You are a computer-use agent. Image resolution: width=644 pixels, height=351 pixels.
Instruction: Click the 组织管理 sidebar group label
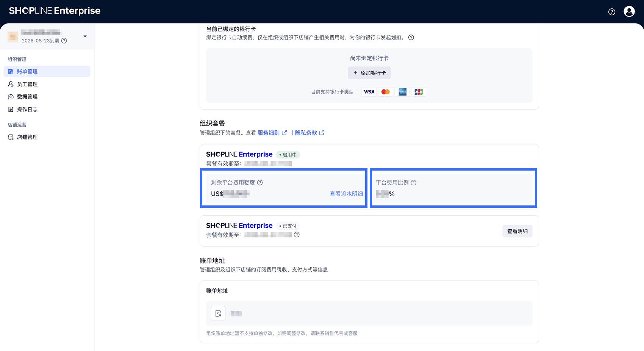(x=17, y=60)
